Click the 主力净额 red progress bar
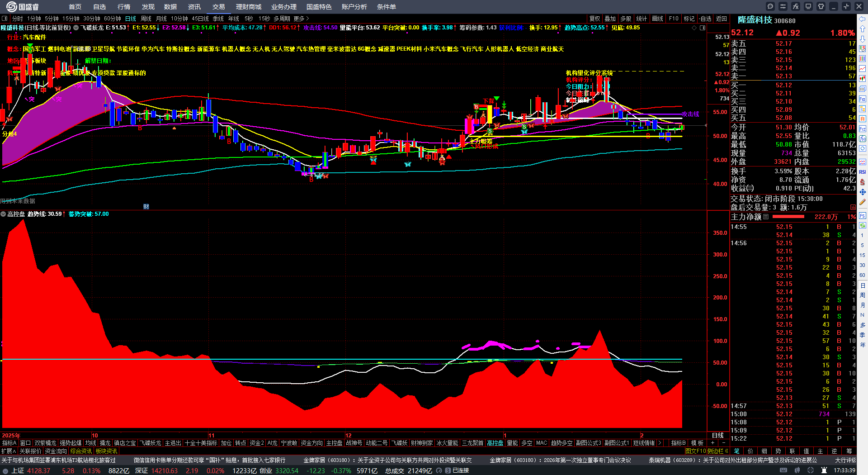This screenshot has height=475, width=868. 788,217
